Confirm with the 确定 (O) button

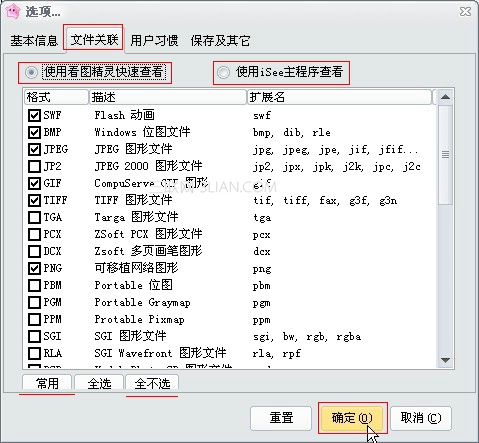(x=352, y=418)
